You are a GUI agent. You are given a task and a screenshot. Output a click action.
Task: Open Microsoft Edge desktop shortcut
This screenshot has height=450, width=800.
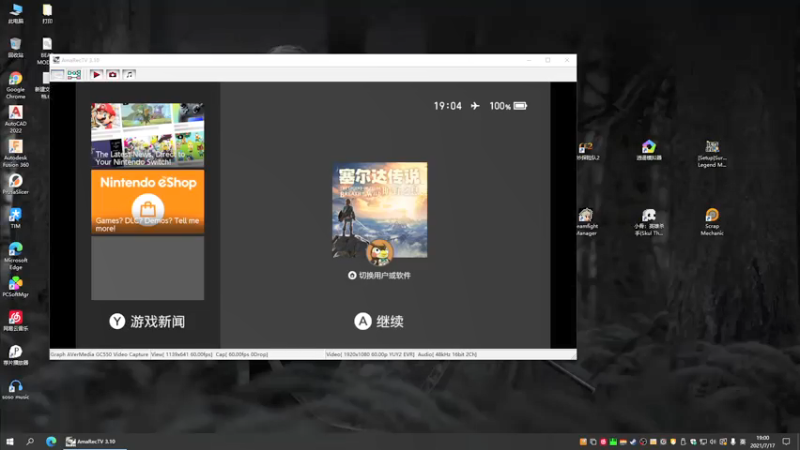click(15, 256)
